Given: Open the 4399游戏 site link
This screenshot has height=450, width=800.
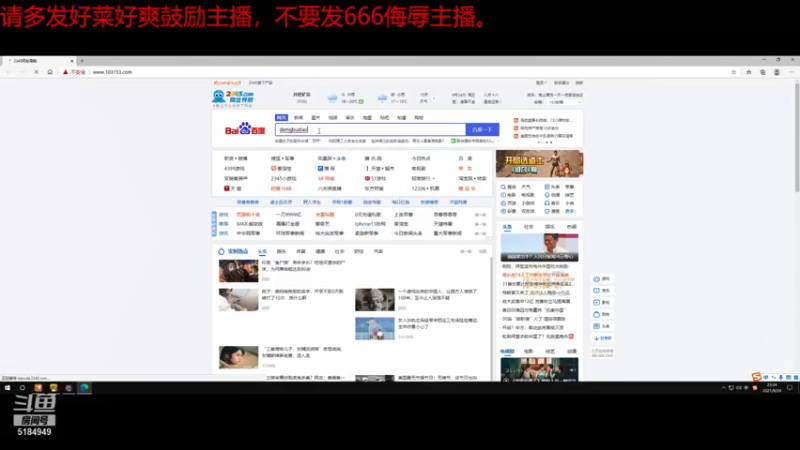Looking at the screenshot, I should click(234, 168).
